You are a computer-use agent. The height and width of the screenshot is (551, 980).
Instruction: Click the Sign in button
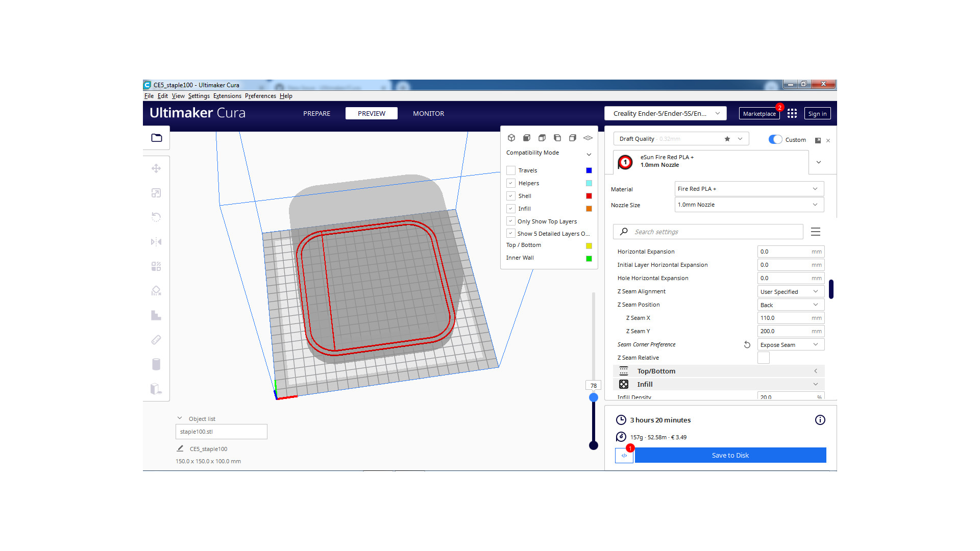point(817,113)
